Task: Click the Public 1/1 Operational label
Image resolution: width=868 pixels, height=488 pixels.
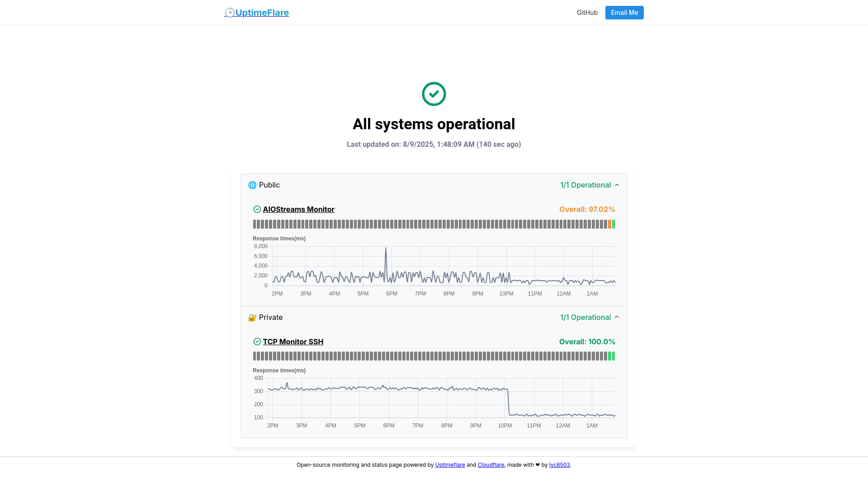Action: tap(585, 185)
